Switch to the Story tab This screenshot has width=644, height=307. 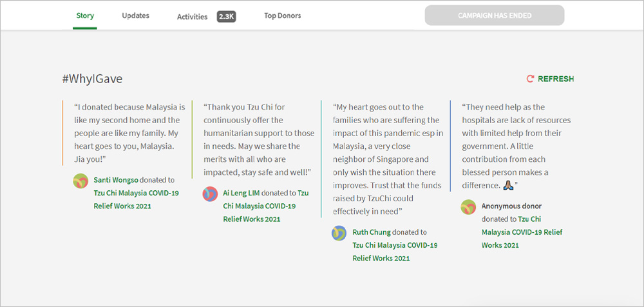[x=85, y=15]
